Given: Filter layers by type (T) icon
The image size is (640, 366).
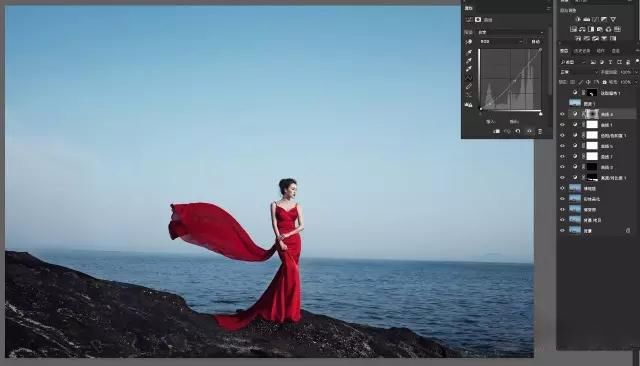Looking at the screenshot, I should 610,62.
